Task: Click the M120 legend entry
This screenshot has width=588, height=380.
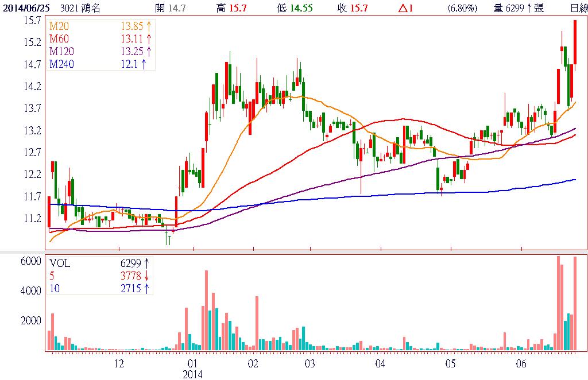Action: [61, 51]
